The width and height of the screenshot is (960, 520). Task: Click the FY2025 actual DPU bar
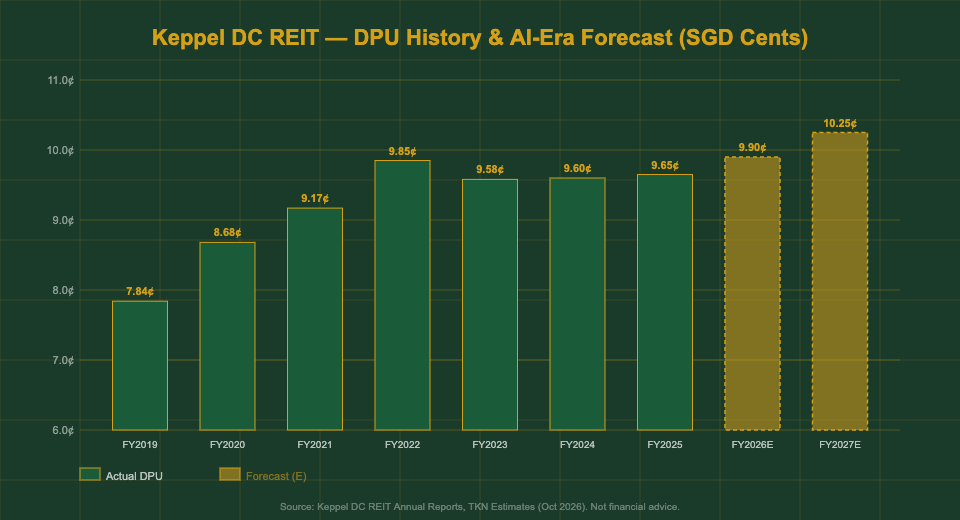665,302
